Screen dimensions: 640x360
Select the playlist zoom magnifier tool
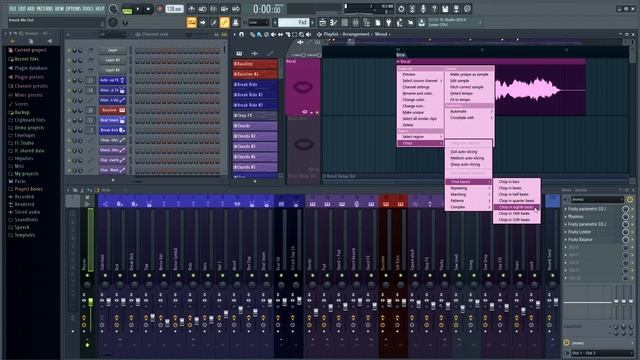point(301,35)
